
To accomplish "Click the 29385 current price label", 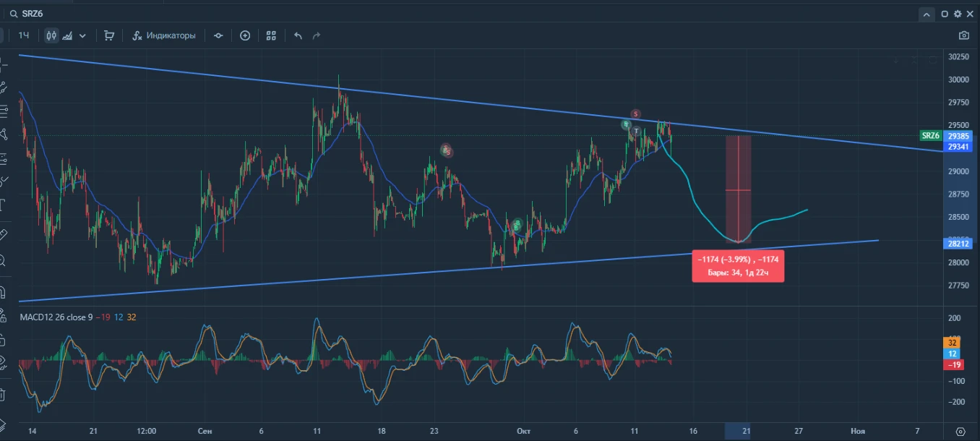I will [x=958, y=136].
